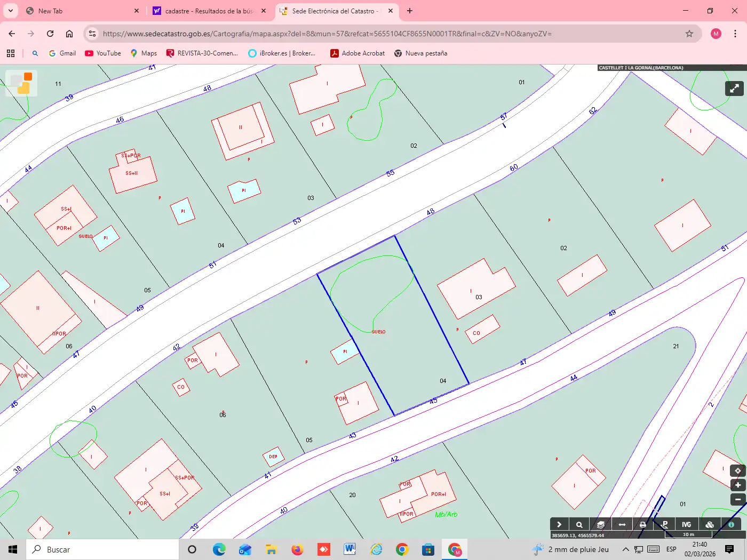Open Internet Explorer from the taskbar

coord(376,549)
